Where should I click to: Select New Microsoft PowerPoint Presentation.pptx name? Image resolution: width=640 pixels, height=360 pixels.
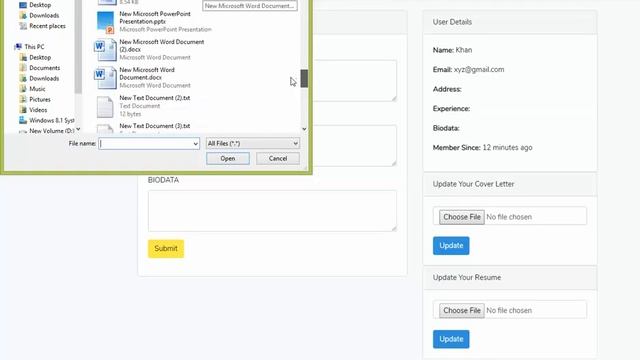pyautogui.click(x=155, y=18)
